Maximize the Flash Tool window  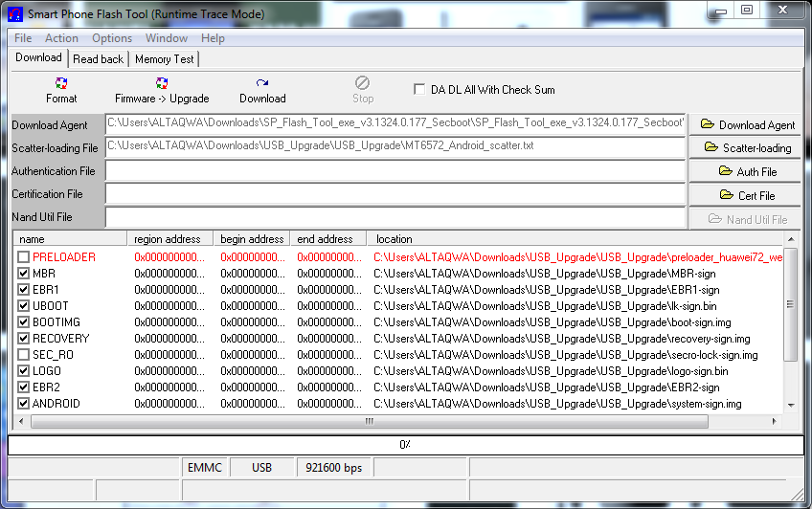coord(747,11)
